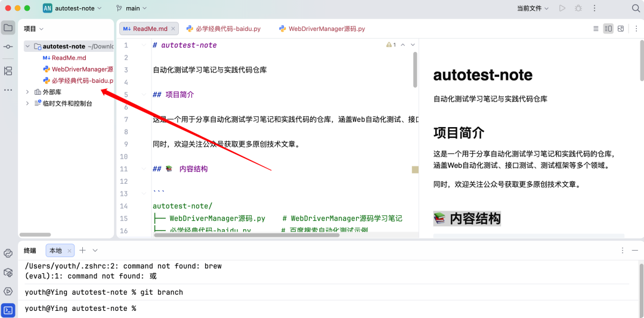Open the Services tool window icon
Screen dimensions: 644x318
coord(8,291)
